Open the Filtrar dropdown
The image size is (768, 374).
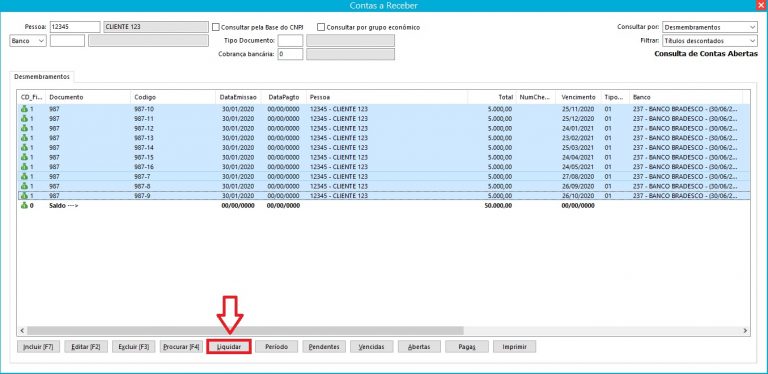(710, 41)
